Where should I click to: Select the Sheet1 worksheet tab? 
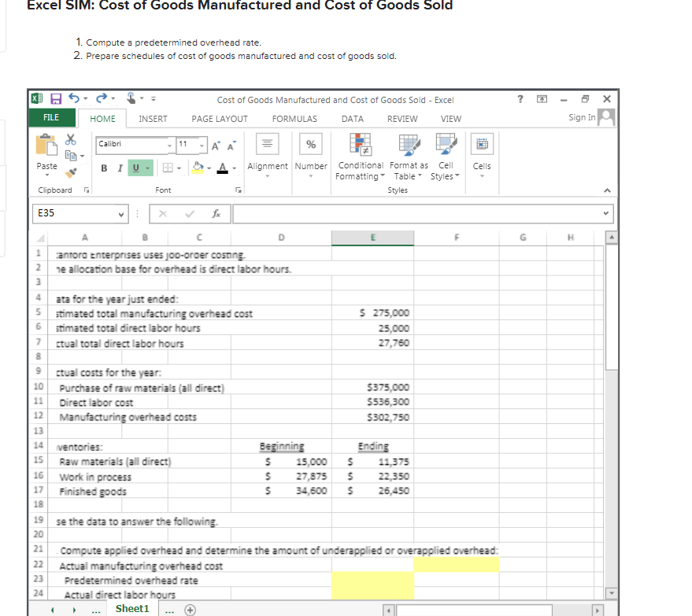[132, 609]
